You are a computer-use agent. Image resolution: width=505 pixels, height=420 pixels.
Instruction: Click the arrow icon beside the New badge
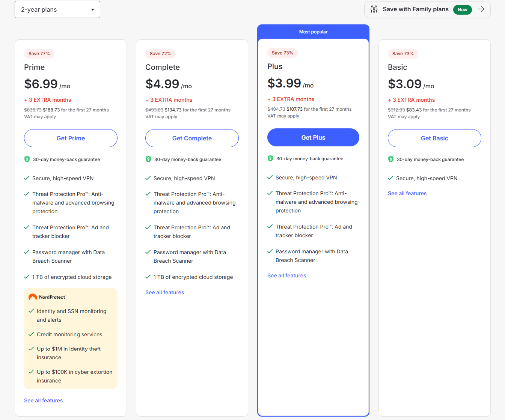coord(481,9)
